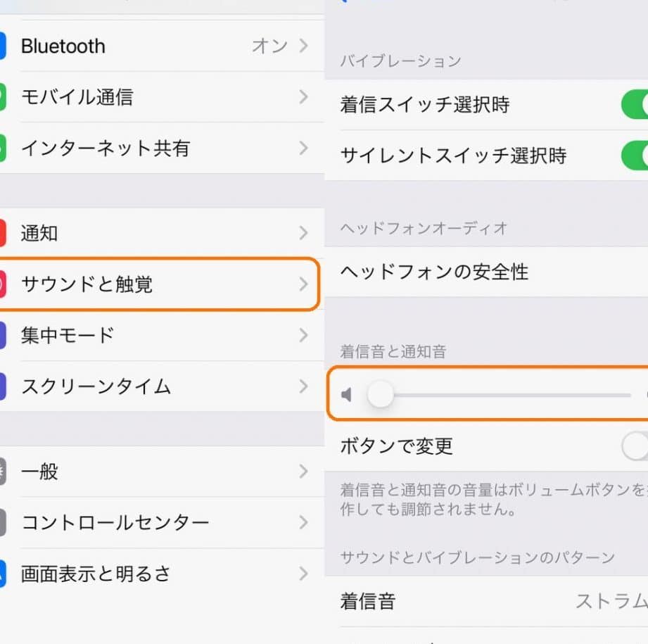Tap the Bluetooth settings icon

coord(3,46)
